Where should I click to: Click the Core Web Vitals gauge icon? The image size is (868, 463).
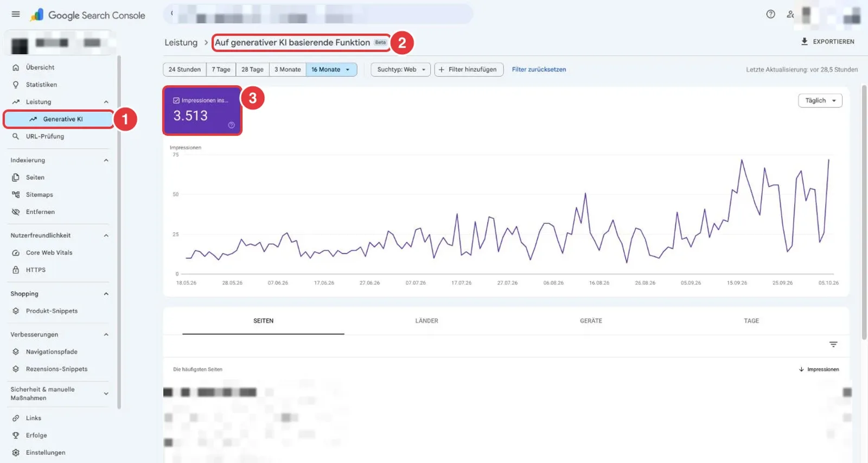16,252
